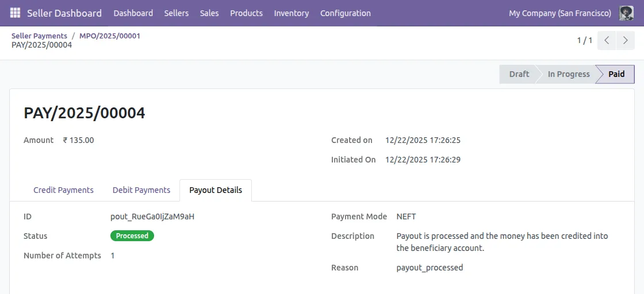Switch to the Debit Payments tab

[x=141, y=190]
